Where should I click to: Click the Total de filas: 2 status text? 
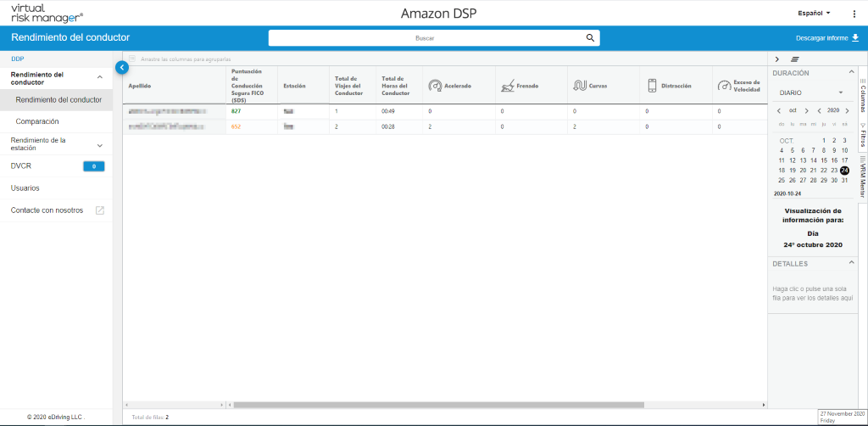[x=150, y=417]
